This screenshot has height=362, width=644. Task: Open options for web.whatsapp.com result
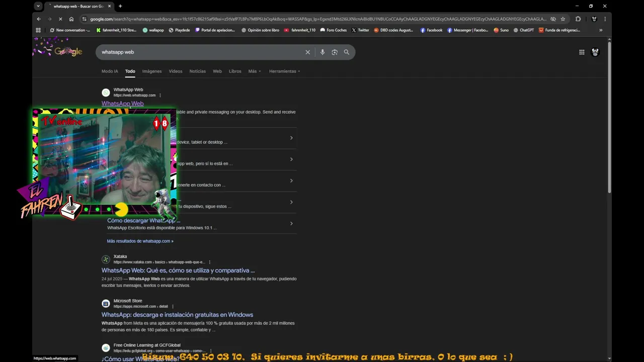click(160, 96)
